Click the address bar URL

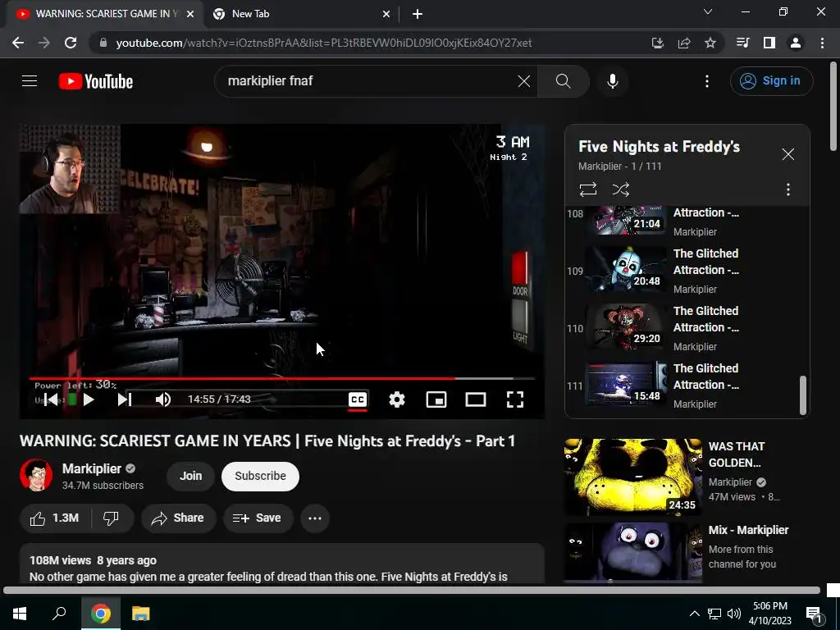point(323,43)
